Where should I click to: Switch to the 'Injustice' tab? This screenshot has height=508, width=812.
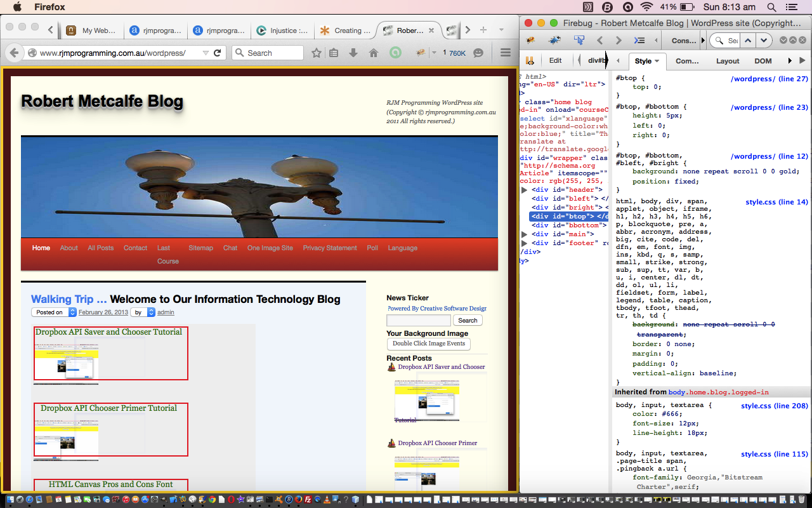[x=282, y=30]
